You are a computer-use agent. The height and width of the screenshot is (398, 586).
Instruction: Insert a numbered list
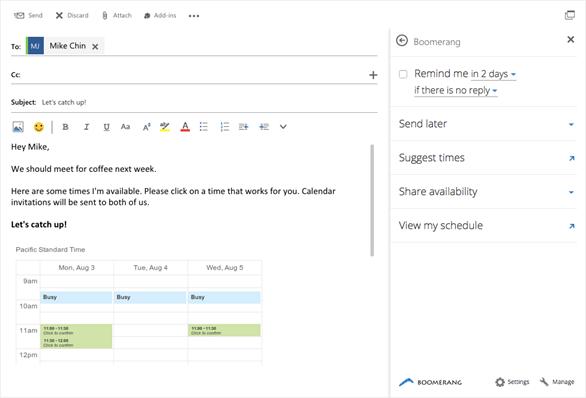pyautogui.click(x=225, y=127)
